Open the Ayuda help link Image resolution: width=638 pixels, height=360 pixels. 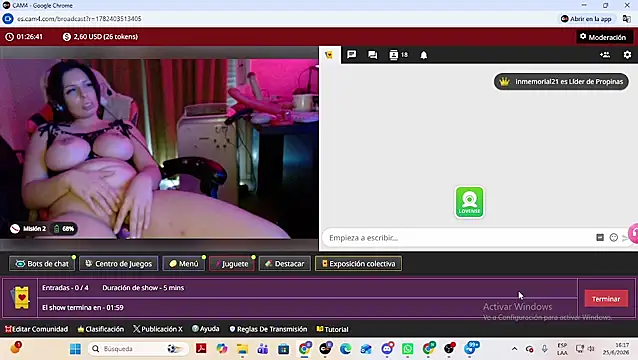[205, 329]
